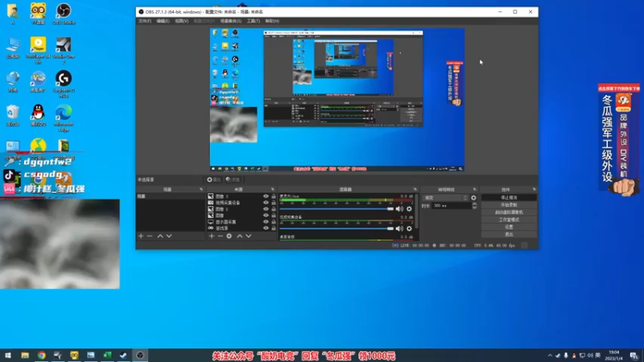Move scene down in Scenes panel
This screenshot has height=362, width=644.
click(x=169, y=236)
